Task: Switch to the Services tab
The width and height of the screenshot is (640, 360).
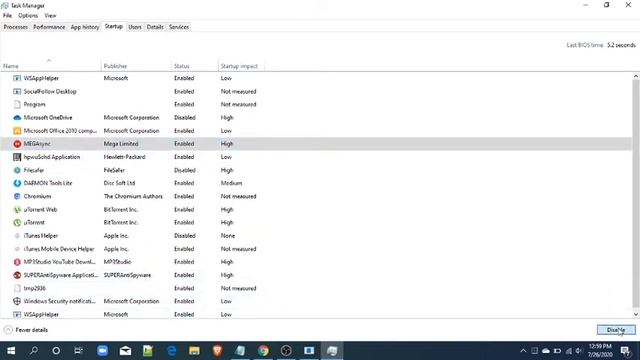Action: (x=179, y=27)
